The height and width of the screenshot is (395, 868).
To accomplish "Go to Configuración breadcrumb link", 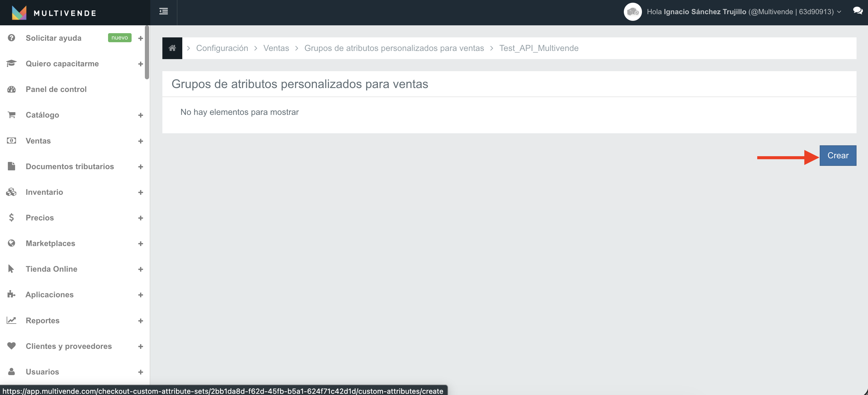I will click(222, 48).
